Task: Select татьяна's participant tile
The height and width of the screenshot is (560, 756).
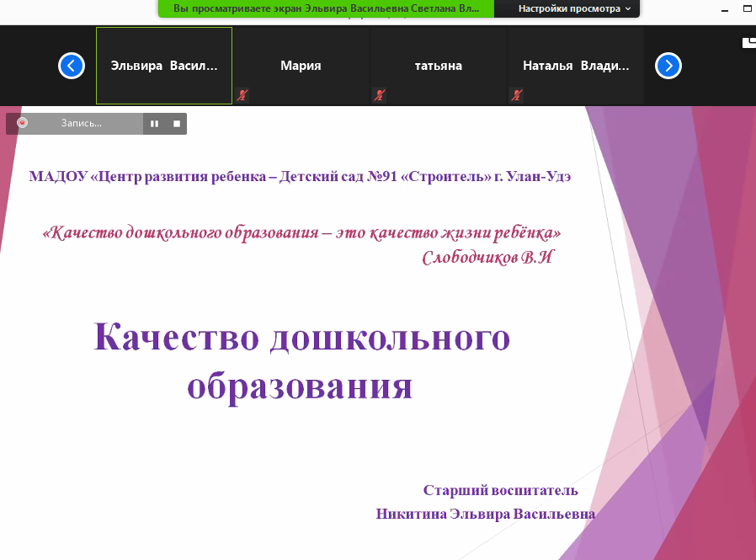Action: 438,66
